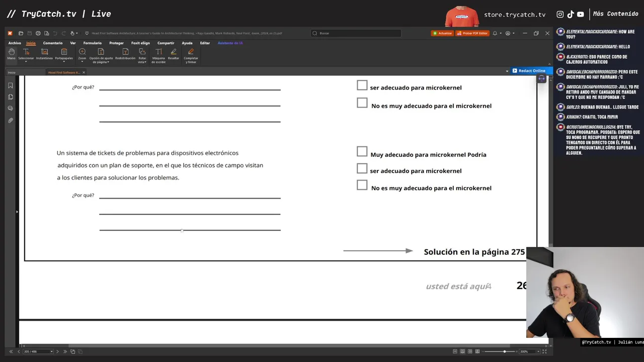Check the lower 'No es muy adecuado' box
This screenshot has height=362, width=644.
pyautogui.click(x=362, y=185)
